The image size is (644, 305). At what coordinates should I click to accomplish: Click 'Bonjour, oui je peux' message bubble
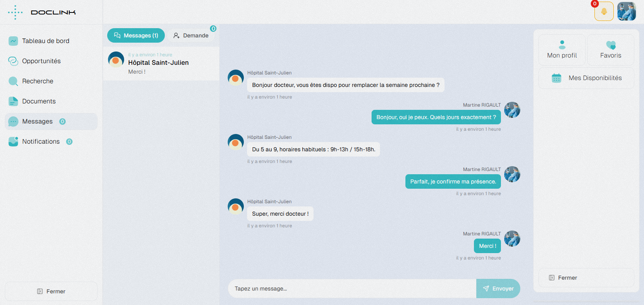click(436, 117)
